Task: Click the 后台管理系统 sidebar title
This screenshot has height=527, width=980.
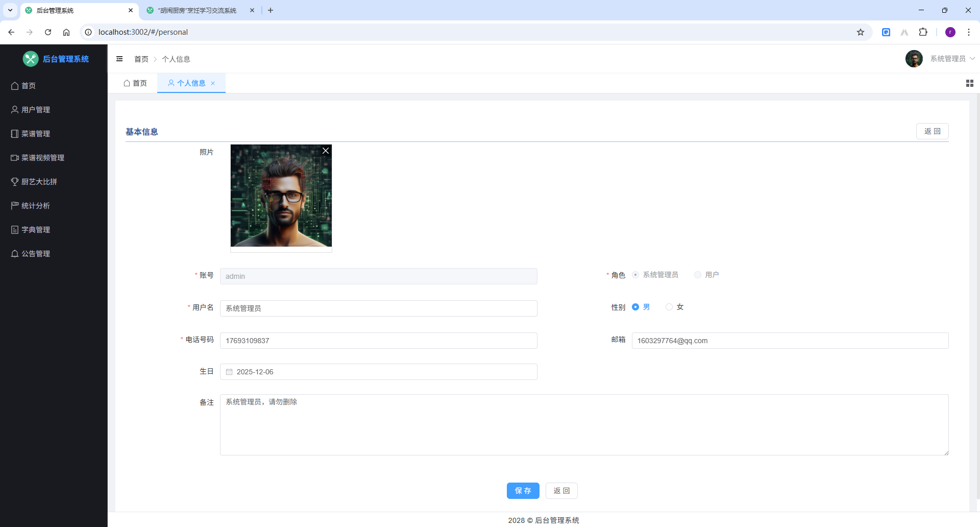Action: point(66,59)
